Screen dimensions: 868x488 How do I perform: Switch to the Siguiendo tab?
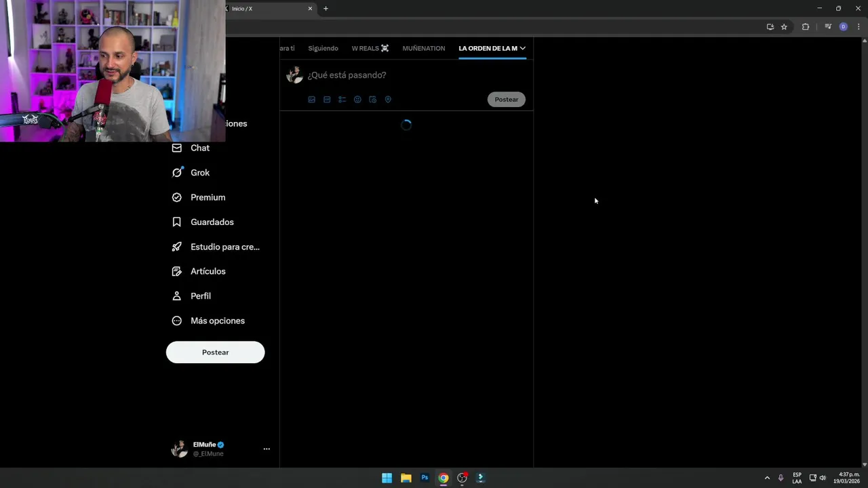pos(323,48)
